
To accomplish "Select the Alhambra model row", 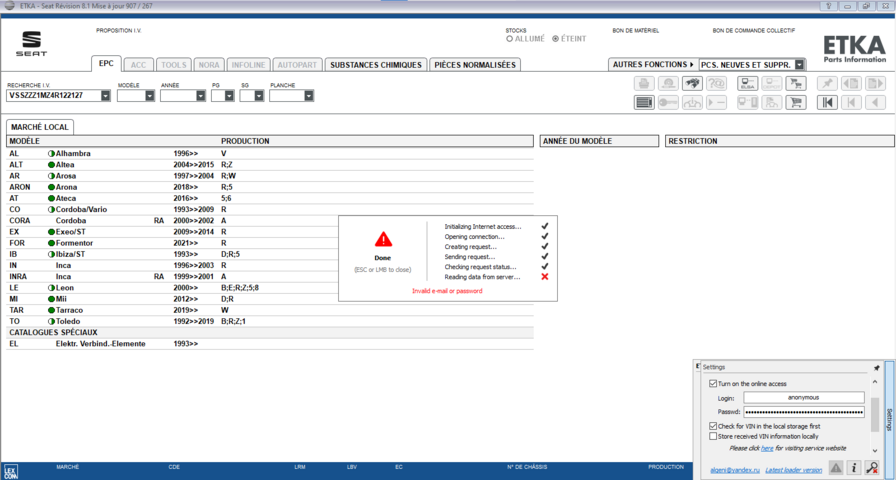I will pyautogui.click(x=270, y=154).
